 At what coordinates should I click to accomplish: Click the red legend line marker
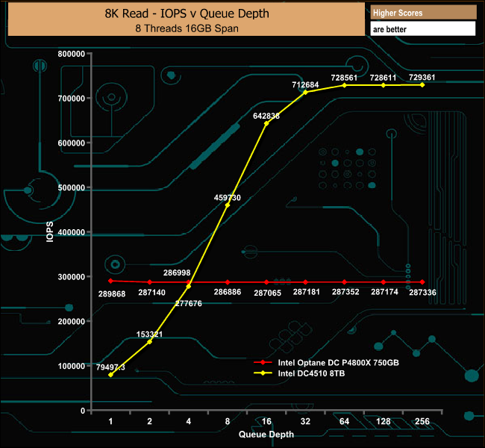(263, 362)
